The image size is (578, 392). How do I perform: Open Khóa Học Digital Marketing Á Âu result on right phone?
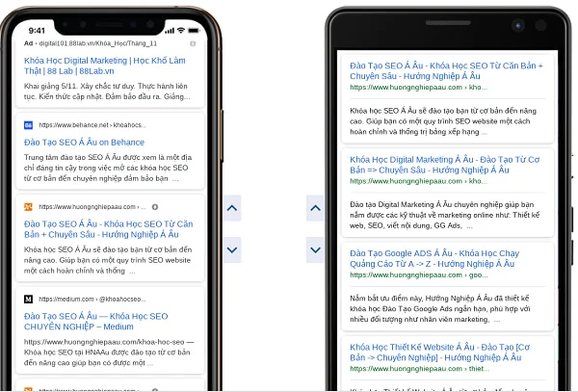pos(444,165)
